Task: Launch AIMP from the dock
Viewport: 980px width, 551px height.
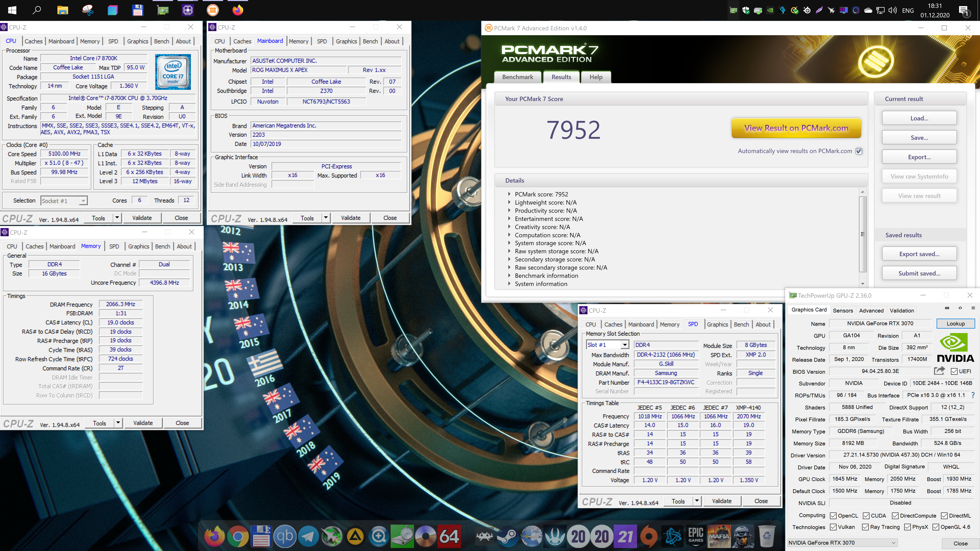Action: 355,536
